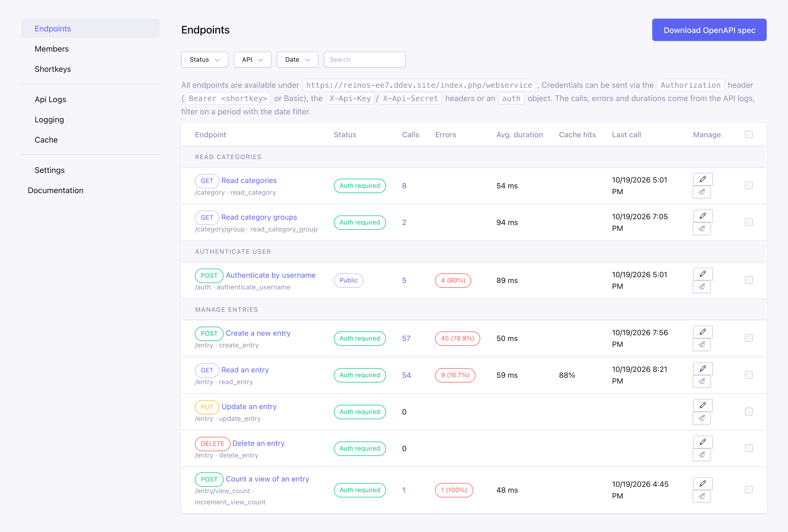Test Read categories endpoint with paper-plane icon
Viewport: 788px width, 532px height.
point(701,192)
